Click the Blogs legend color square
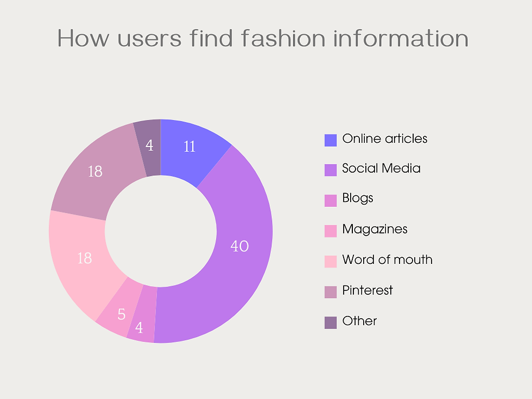This screenshot has height=399, width=532. [330, 201]
